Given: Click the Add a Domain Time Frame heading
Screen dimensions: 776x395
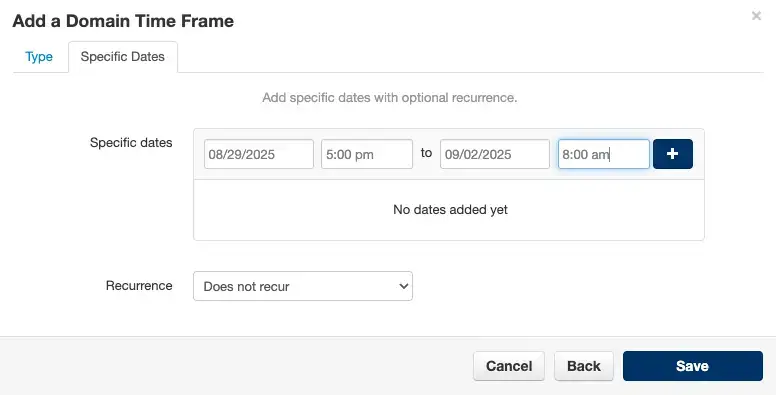Looking at the screenshot, I should click(123, 21).
